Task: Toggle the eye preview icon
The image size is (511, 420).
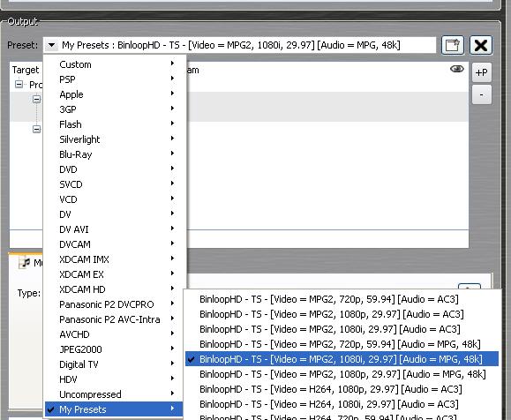Action: tap(456, 69)
